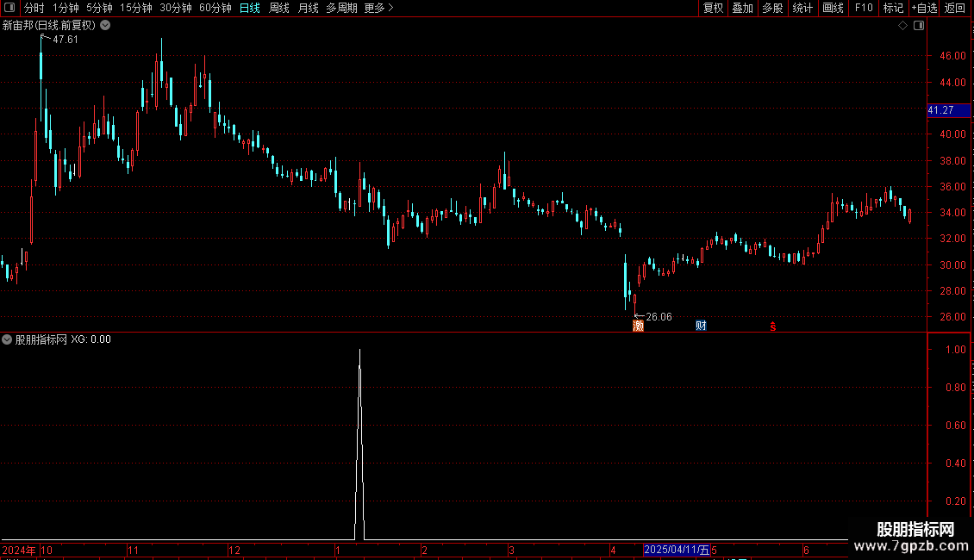Toggle the left sidebar panel icon
This screenshot has height=560, width=974.
click(x=9, y=8)
